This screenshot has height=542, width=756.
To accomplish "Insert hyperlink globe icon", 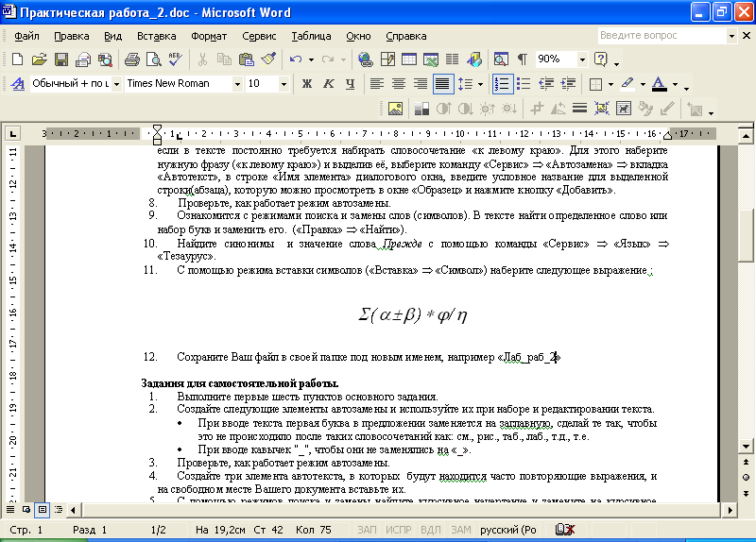I will coord(366,59).
